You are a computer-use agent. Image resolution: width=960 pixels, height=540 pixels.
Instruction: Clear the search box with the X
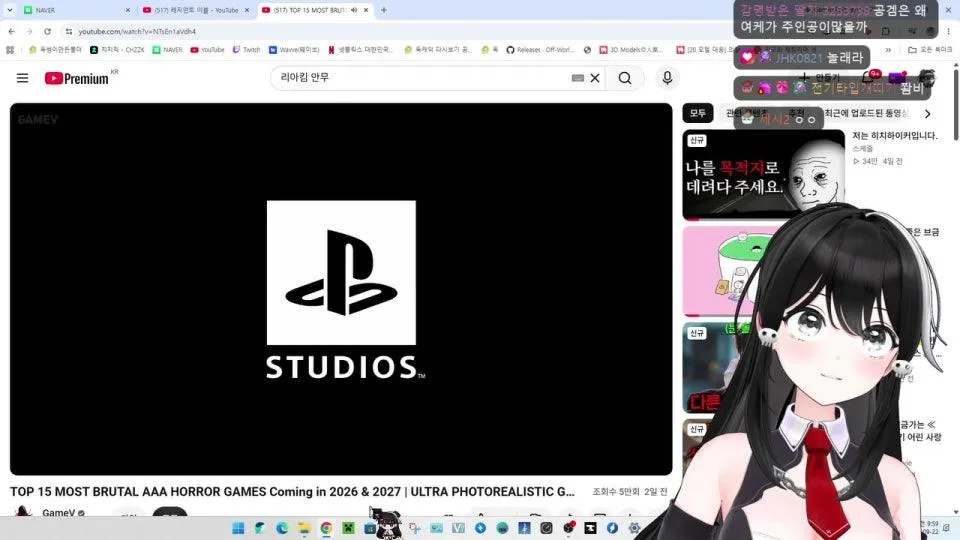tap(594, 78)
